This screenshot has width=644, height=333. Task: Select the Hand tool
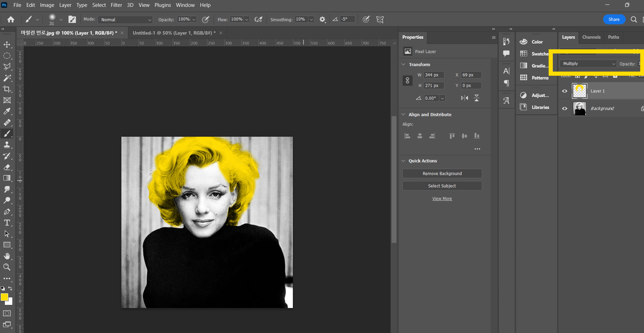[7, 256]
